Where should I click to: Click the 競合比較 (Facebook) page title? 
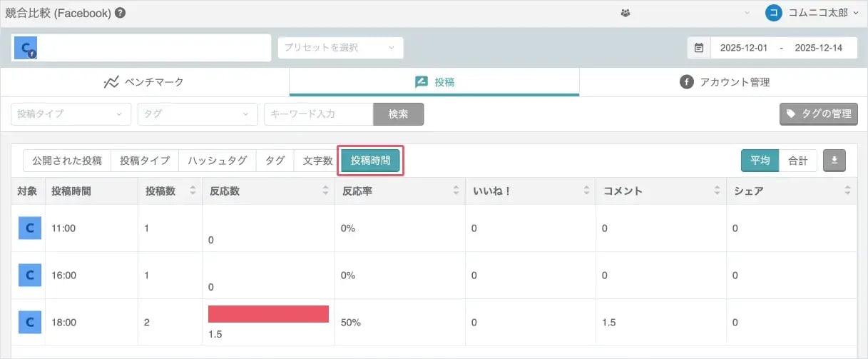[x=58, y=13]
